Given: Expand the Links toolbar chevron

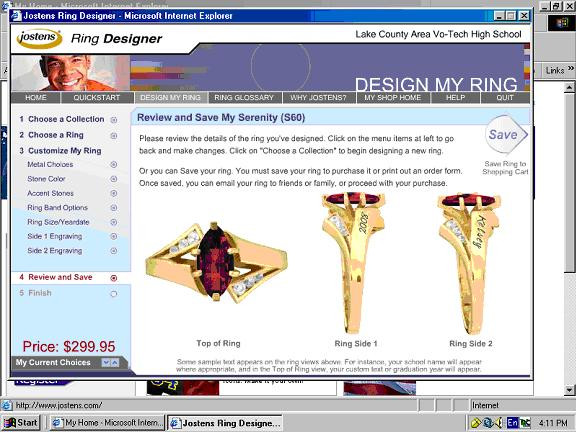Looking at the screenshot, I should 570,68.
